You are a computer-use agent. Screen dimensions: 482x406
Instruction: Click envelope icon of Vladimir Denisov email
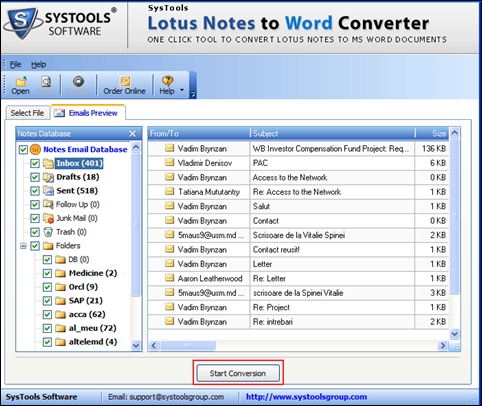pos(170,162)
